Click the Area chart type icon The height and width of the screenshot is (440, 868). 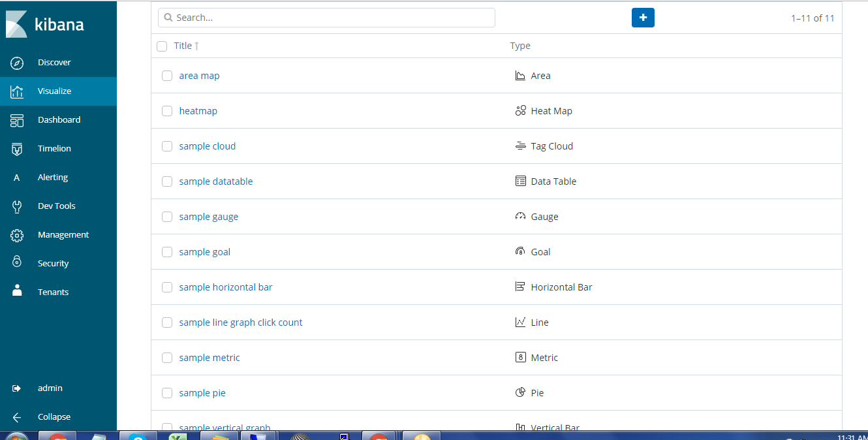520,76
